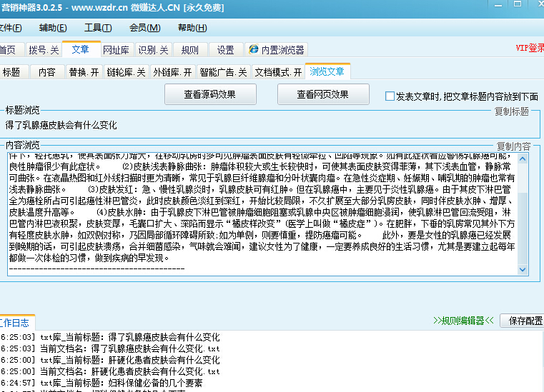Select the 文章 tab
This screenshot has width=544, height=392.
click(81, 49)
